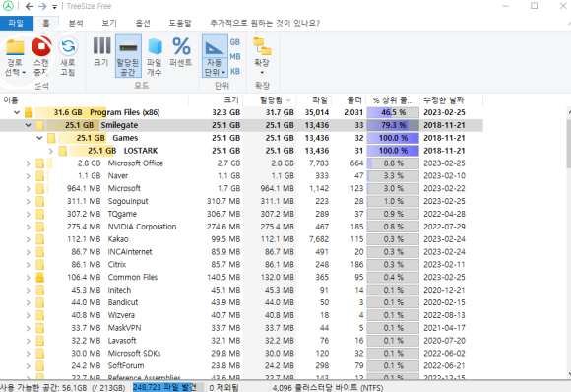
Task: Click the 8.8 % bar for Microsoft Office
Action: [393, 163]
